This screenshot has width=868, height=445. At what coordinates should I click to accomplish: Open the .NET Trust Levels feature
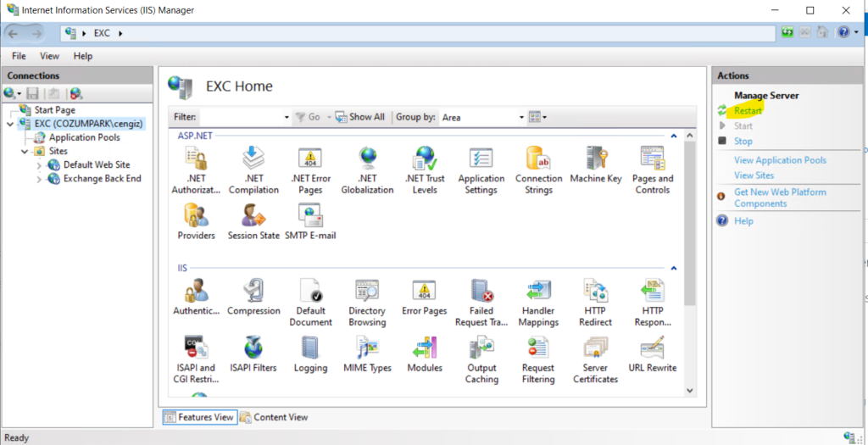[x=425, y=170]
